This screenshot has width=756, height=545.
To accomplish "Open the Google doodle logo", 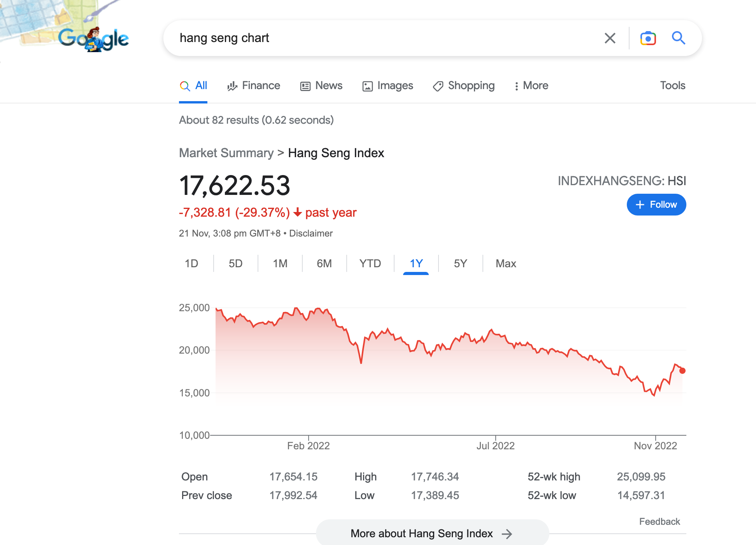I will [93, 38].
